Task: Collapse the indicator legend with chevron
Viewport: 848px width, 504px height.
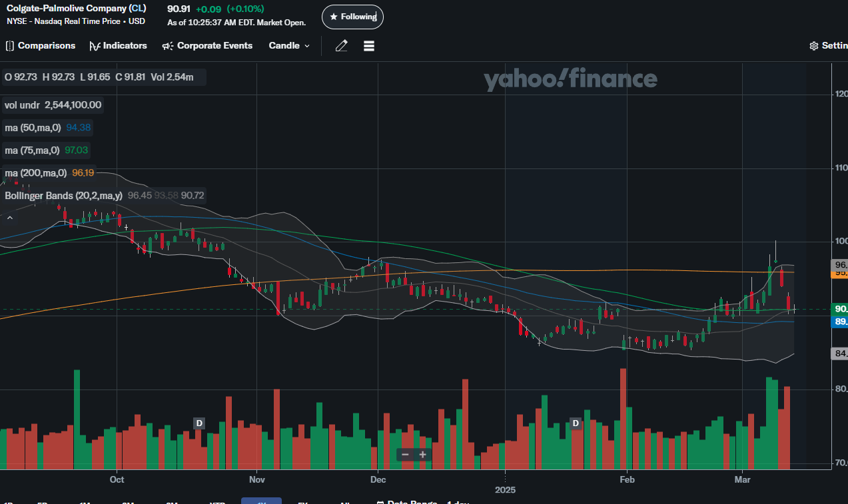Action: pos(10,217)
